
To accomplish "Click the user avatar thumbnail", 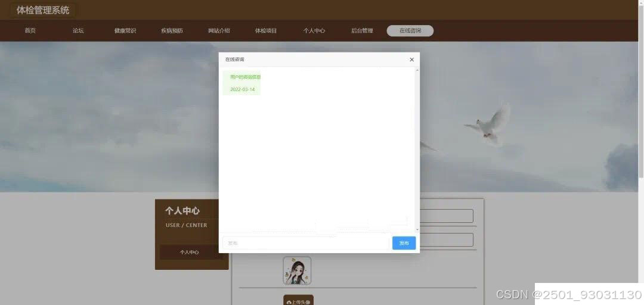I will [297, 270].
